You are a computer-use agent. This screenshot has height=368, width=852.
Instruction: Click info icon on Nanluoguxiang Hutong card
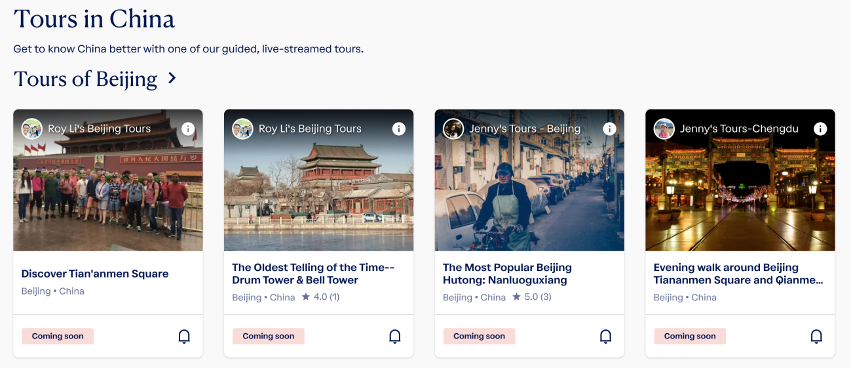tap(610, 129)
